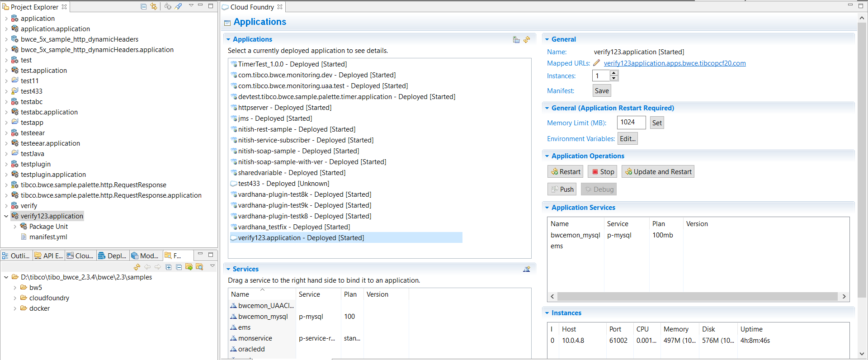Viewport: 868px width, 360px height.
Task: Collapse the Instances section
Action: point(547,313)
